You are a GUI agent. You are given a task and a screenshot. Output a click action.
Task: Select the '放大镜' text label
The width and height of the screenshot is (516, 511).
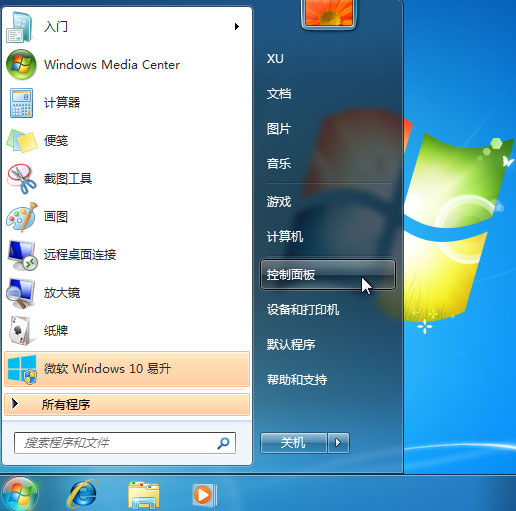(x=62, y=293)
